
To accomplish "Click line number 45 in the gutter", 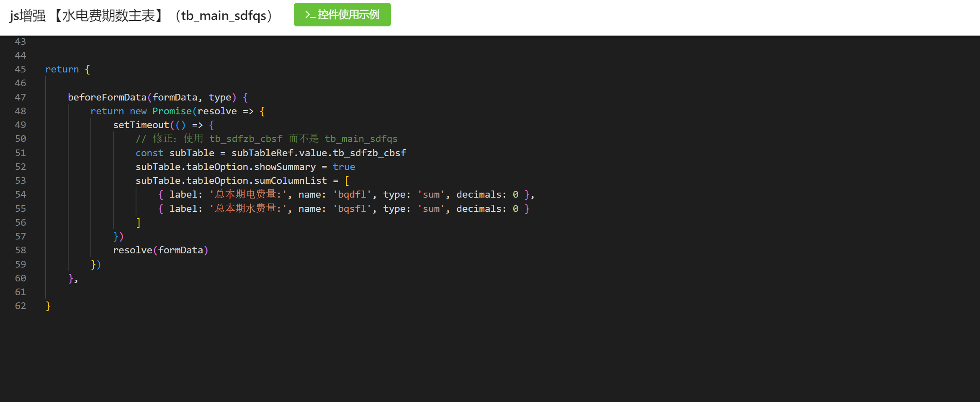I will (20, 70).
